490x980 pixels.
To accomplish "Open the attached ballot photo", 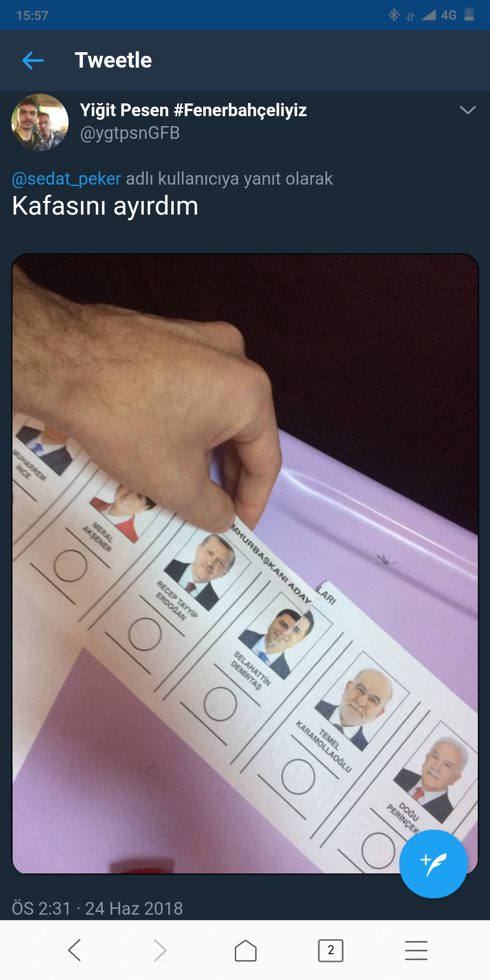I will [245, 563].
